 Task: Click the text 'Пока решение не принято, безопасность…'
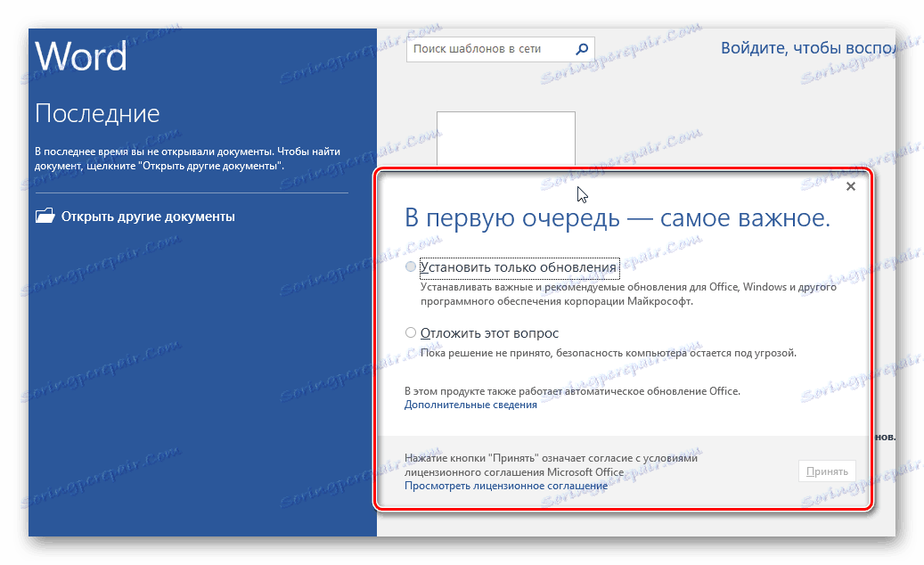click(x=609, y=353)
